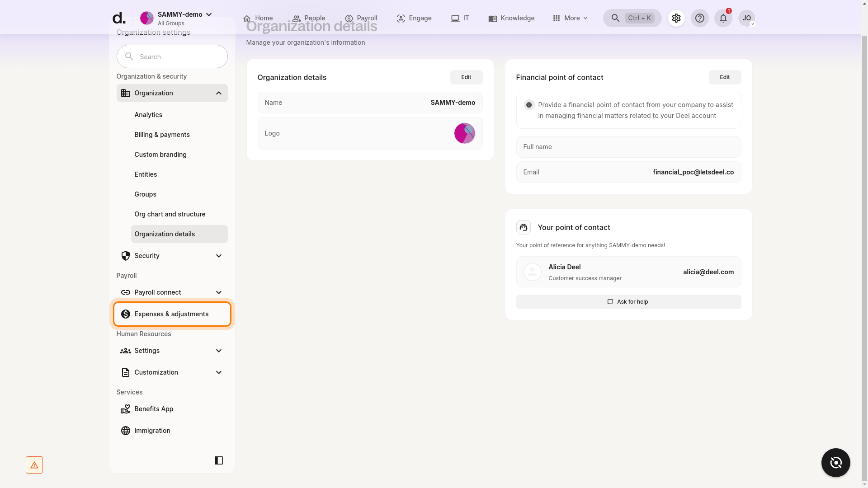Click the Expenses dollar icon
The image size is (868, 488).
[x=125, y=314]
